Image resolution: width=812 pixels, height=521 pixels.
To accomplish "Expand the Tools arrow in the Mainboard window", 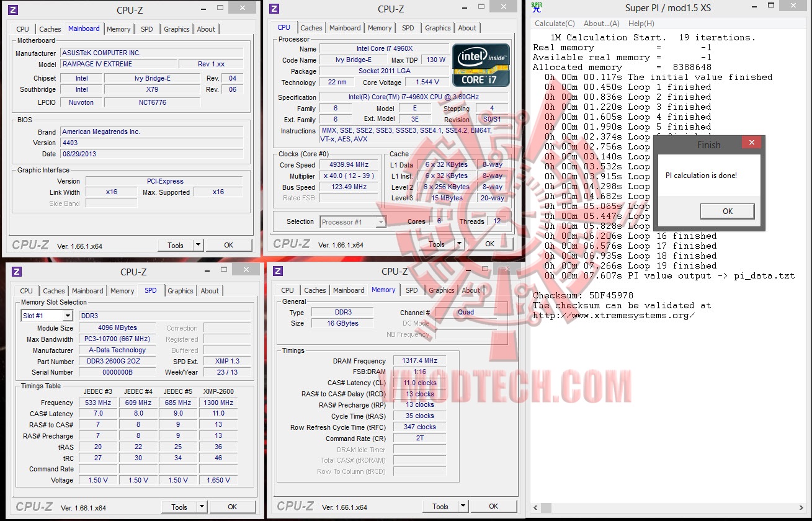I will point(199,245).
